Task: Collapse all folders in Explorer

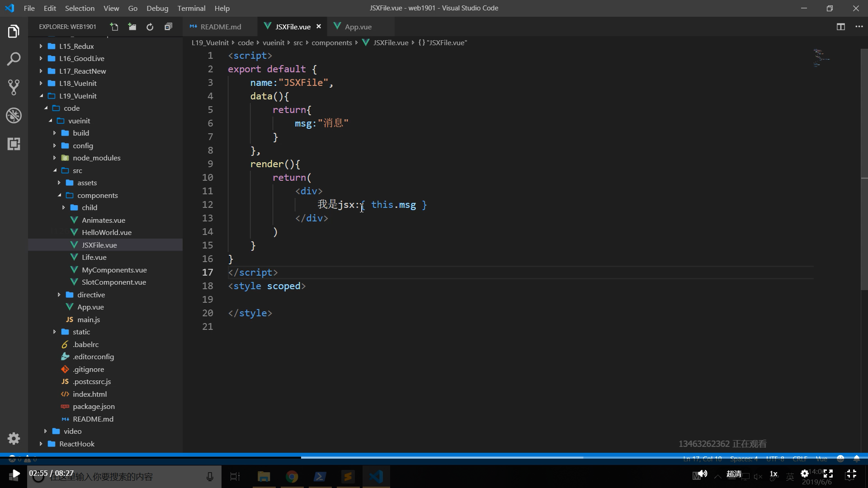Action: point(168,27)
